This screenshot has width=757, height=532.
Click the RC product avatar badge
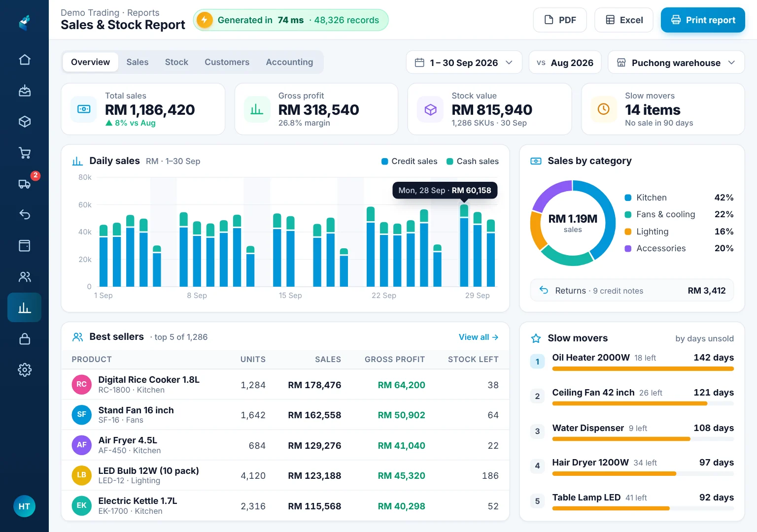[82, 385]
